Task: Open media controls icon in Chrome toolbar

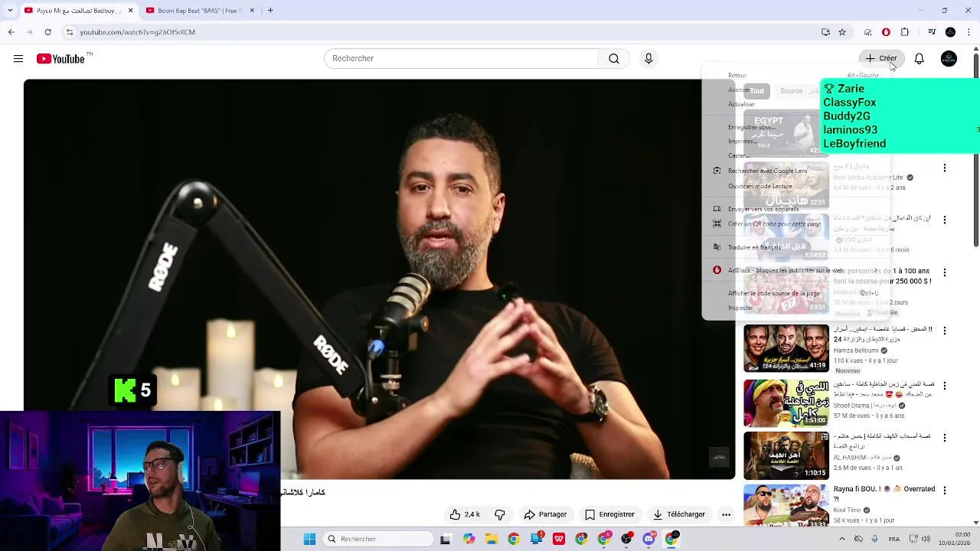Action: (932, 32)
